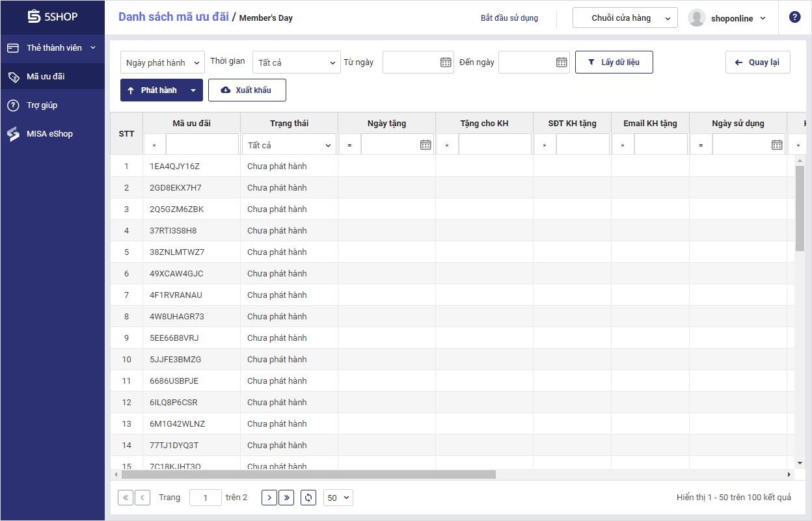Viewport: 812px width, 521px height.
Task: Open calendar picker for Từ ngày
Action: click(x=446, y=62)
